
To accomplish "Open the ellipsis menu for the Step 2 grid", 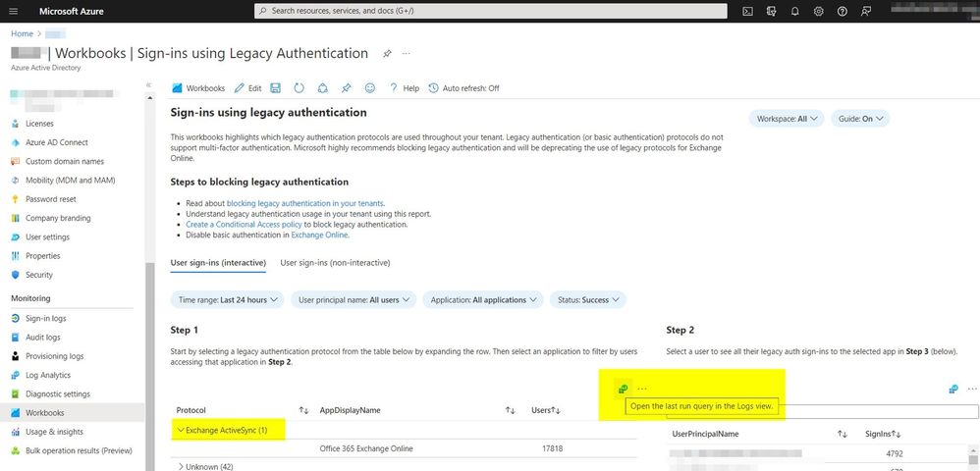I will coord(972,389).
